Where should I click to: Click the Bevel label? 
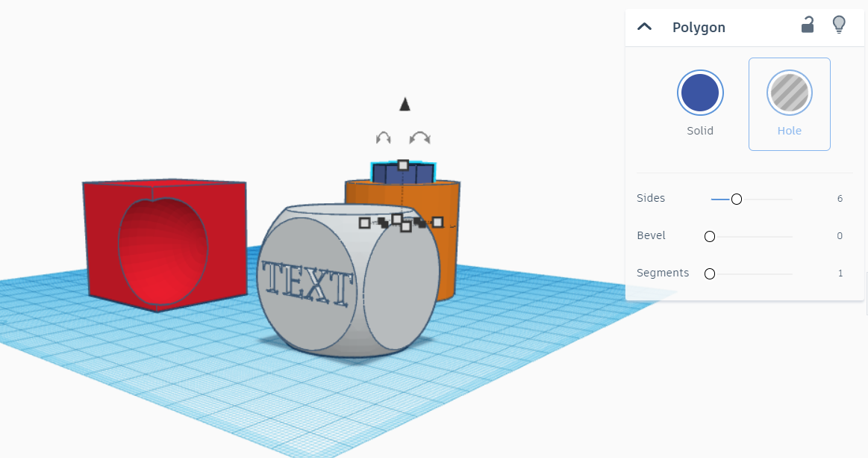click(651, 235)
